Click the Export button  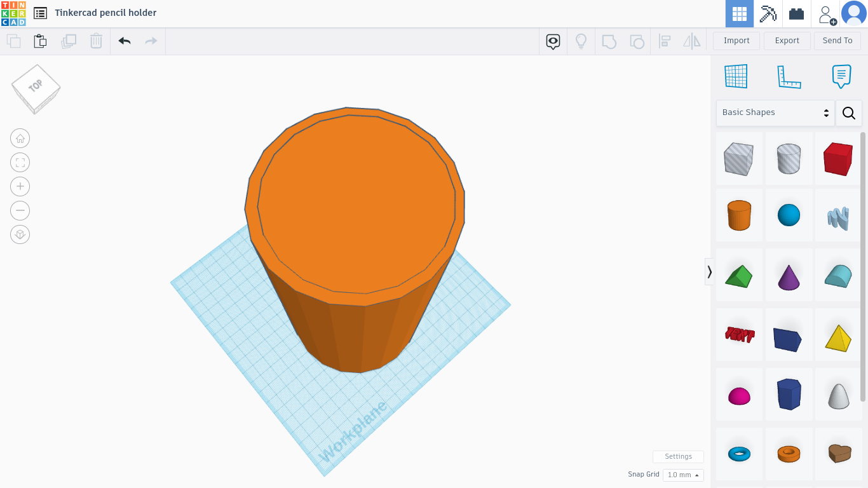787,40
